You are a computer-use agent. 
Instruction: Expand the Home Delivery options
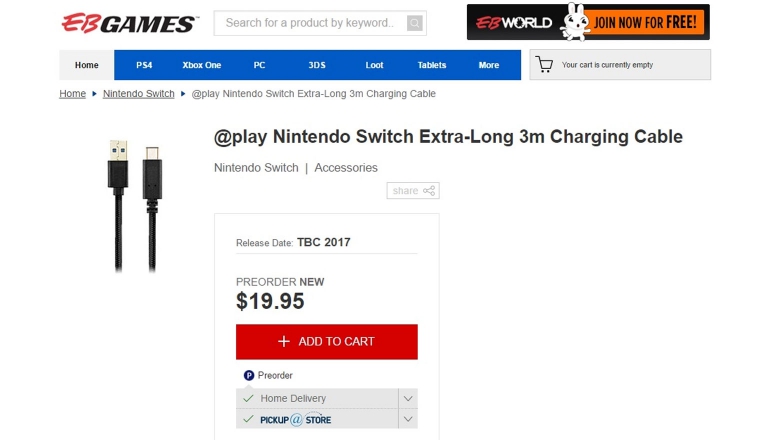click(407, 398)
